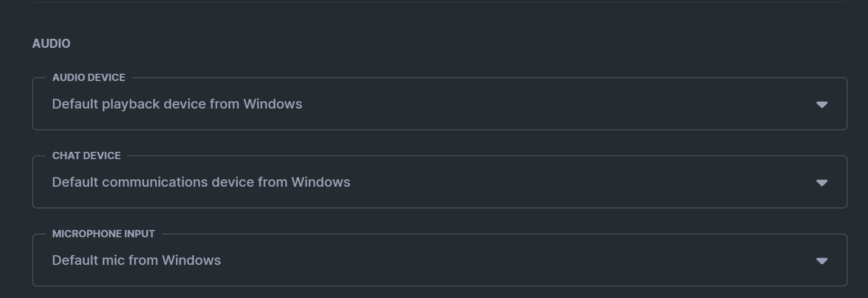Click the word "Windows" in Chat Device

click(321, 182)
